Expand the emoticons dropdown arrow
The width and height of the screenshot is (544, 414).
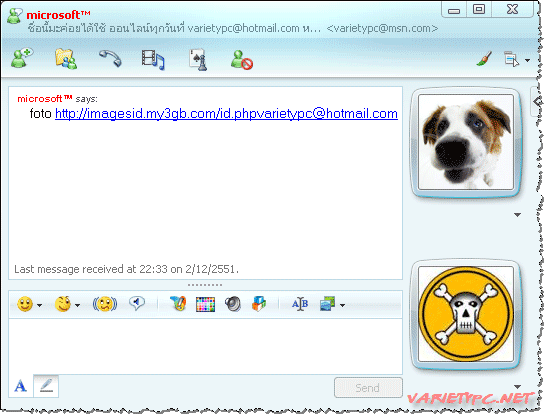click(x=40, y=305)
